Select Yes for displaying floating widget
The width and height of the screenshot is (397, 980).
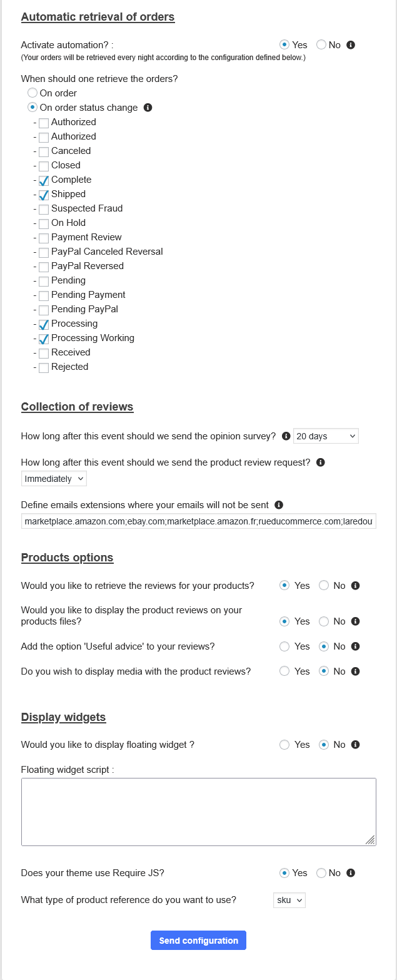tap(284, 745)
